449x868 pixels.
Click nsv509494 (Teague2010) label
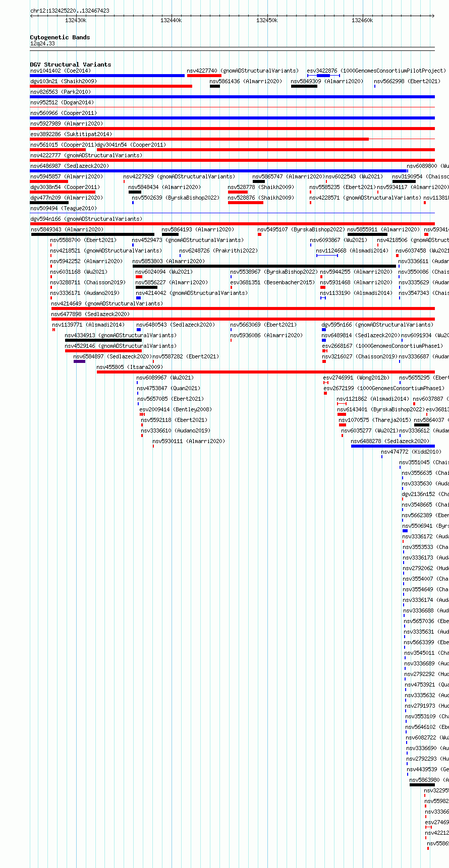click(x=64, y=208)
